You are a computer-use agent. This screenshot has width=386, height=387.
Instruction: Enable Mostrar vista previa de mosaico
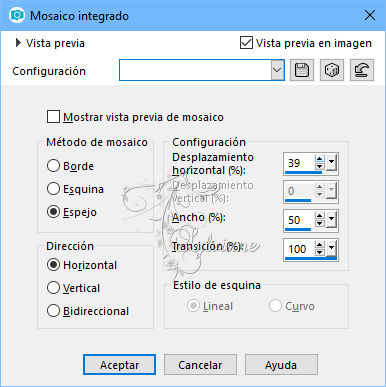click(53, 117)
